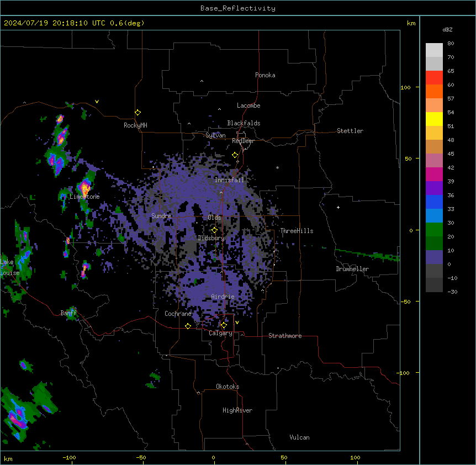Click the Blackfalds city label
Screen dimensions: 476x465
[x=244, y=123]
